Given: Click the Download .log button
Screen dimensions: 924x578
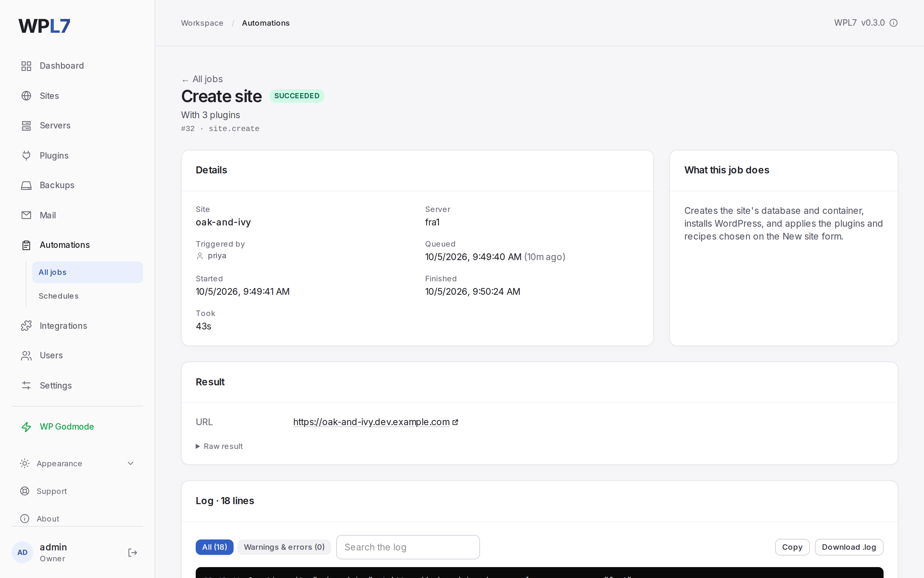Looking at the screenshot, I should point(849,547).
